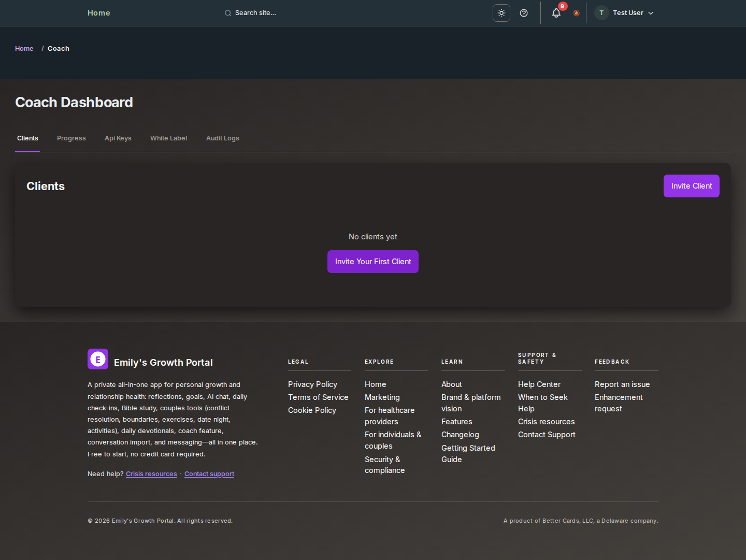The height and width of the screenshot is (560, 746).
Task: Open the Terms of Service link
Action: point(318,397)
